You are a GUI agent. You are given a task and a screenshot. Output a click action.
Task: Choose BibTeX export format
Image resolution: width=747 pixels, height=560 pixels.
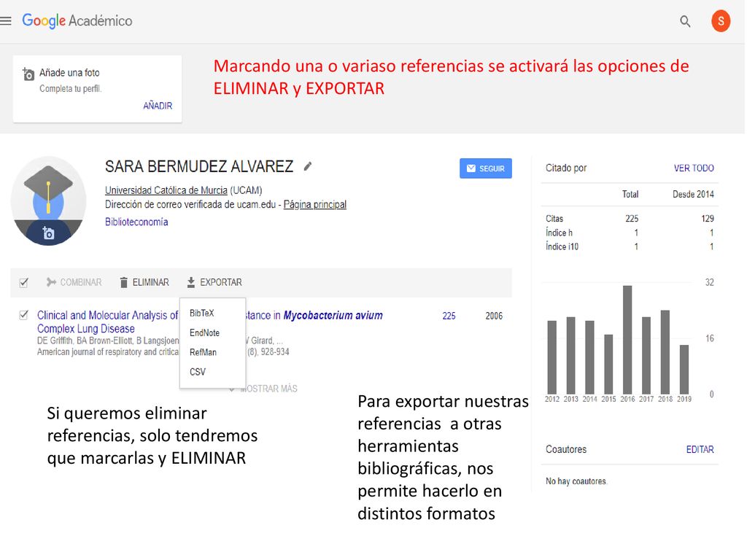202,313
